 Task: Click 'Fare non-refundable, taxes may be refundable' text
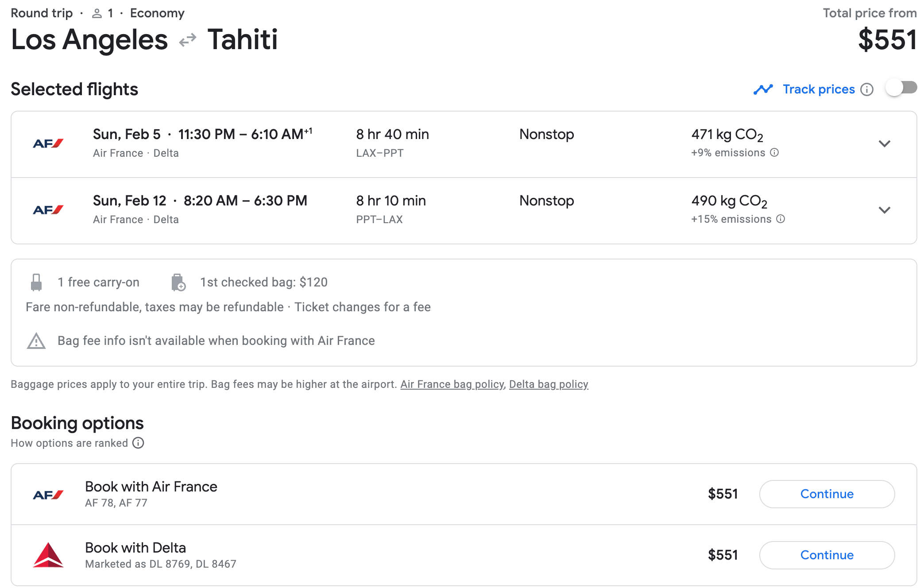tap(155, 307)
